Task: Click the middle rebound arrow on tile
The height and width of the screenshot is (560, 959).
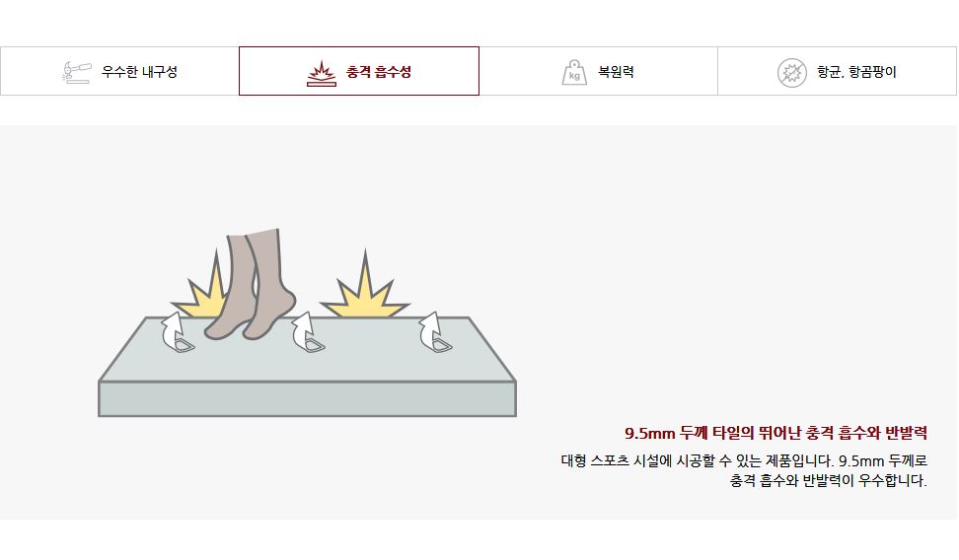Action: pos(308,332)
